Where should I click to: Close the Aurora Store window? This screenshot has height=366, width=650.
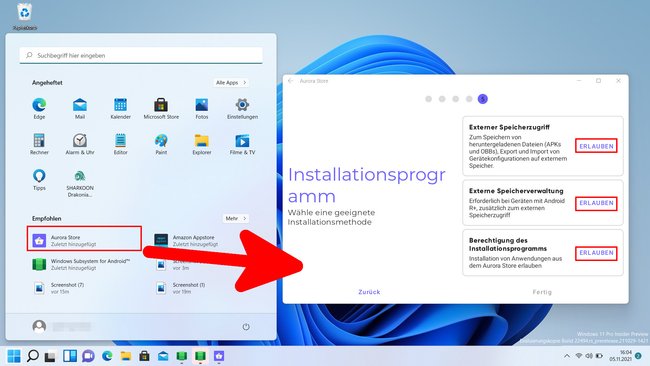618,81
